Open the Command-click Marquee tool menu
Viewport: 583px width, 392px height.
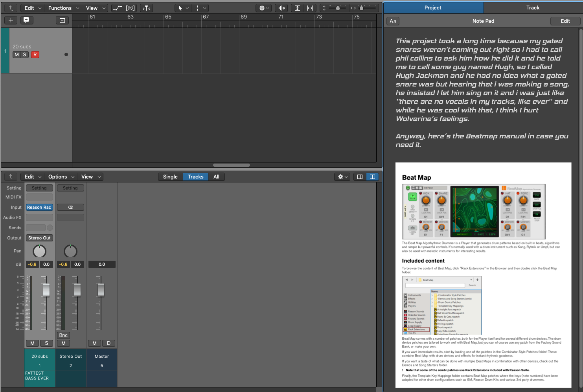pos(200,8)
